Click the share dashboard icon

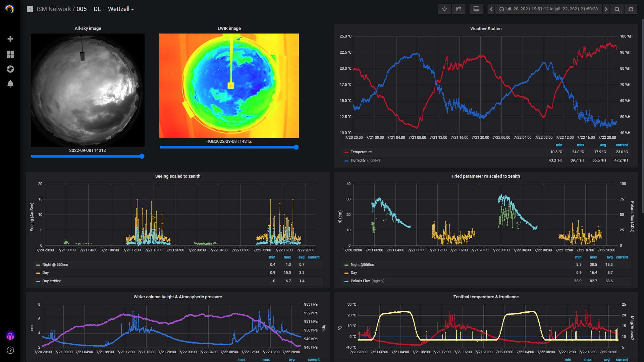[459, 9]
